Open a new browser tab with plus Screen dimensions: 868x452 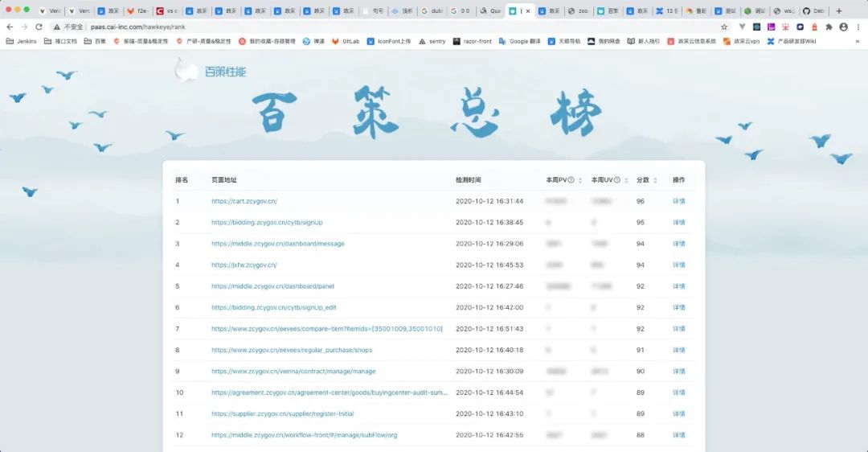click(838, 10)
